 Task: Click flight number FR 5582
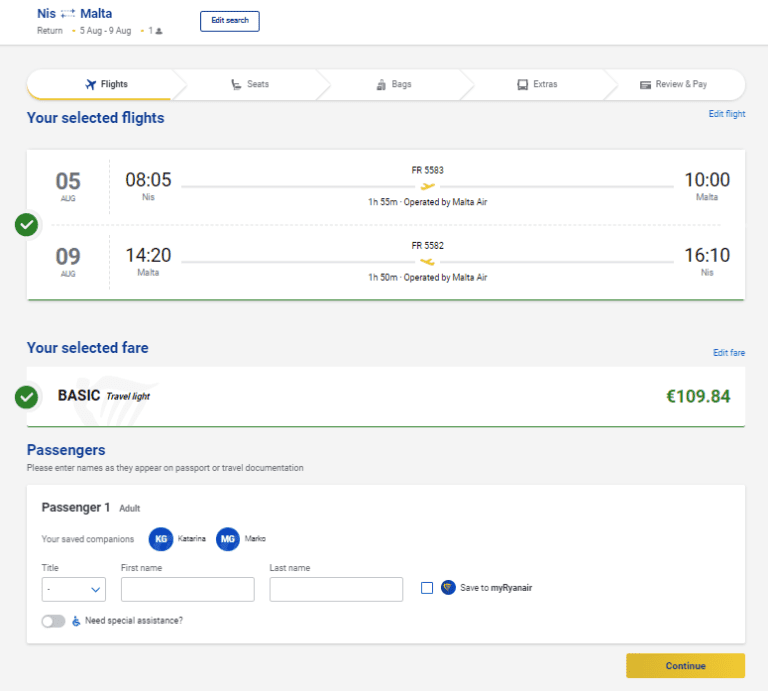(x=428, y=246)
